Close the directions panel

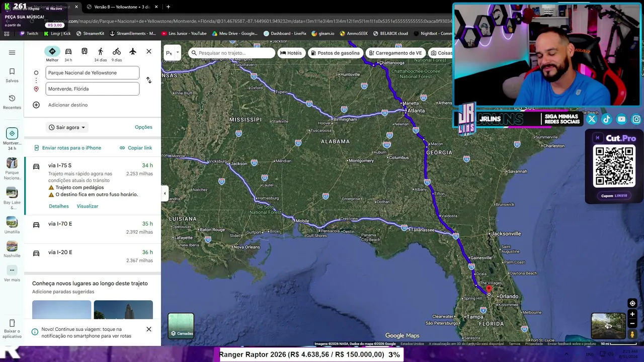[149, 51]
